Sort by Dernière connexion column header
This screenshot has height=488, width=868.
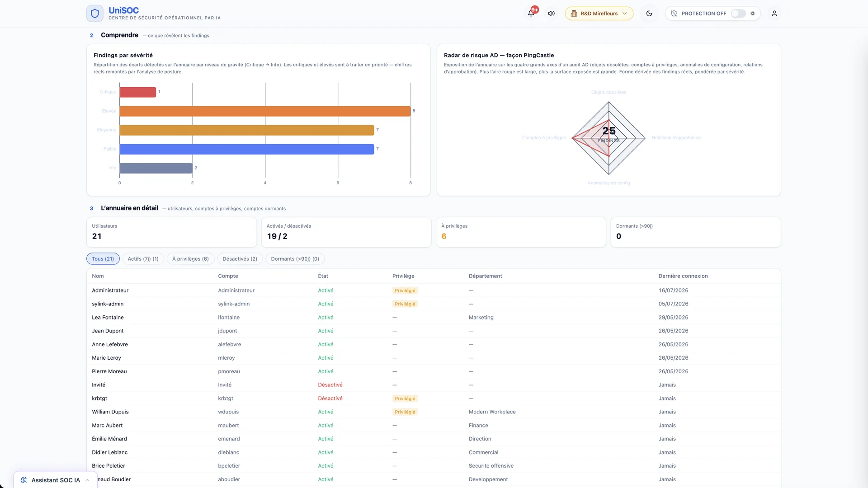(x=683, y=276)
